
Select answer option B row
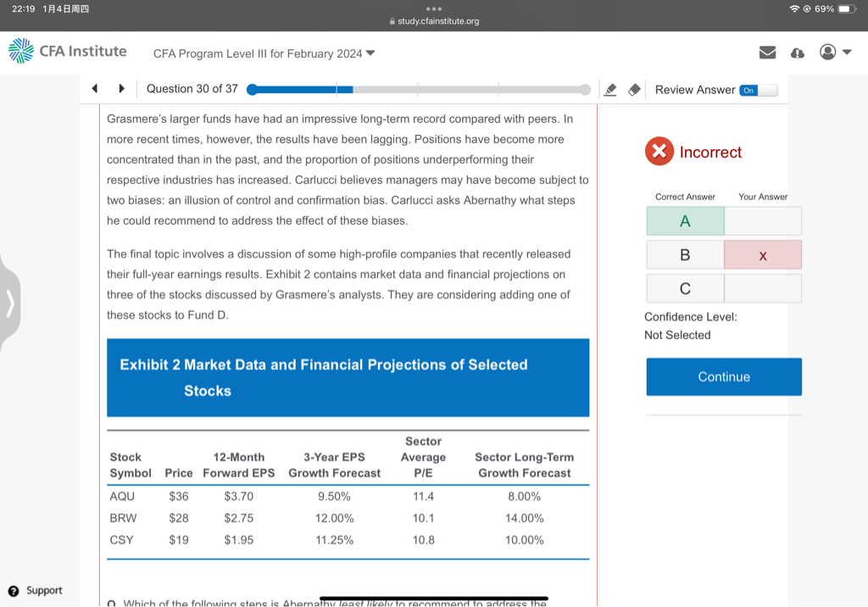click(x=685, y=255)
